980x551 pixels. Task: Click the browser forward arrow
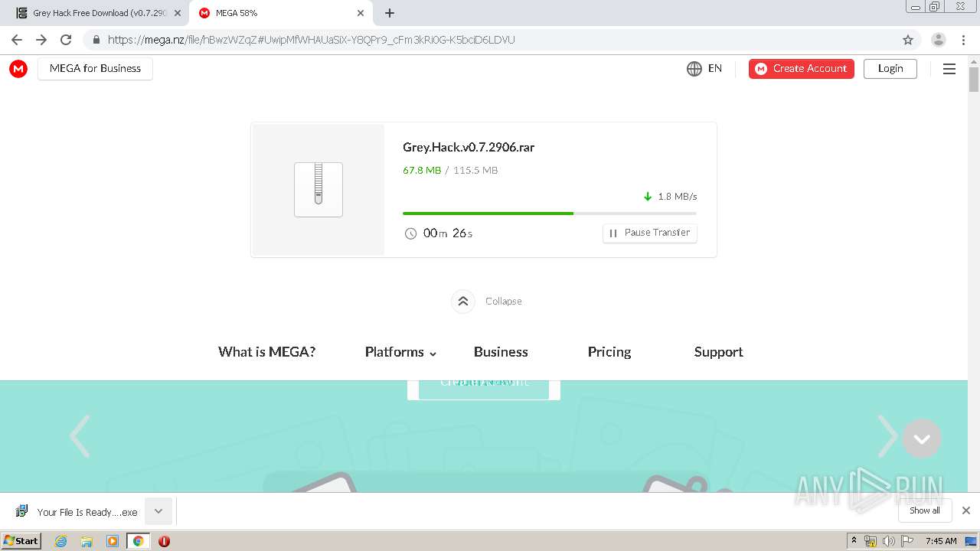[x=41, y=40]
